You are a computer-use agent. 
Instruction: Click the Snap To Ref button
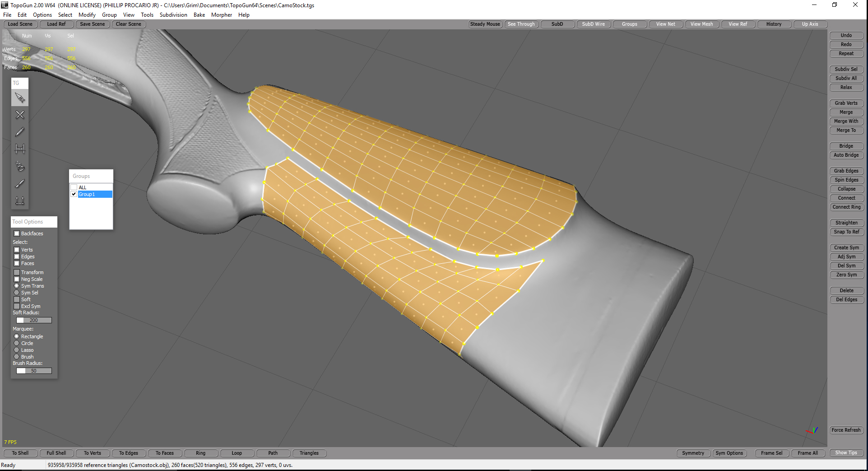tap(846, 232)
